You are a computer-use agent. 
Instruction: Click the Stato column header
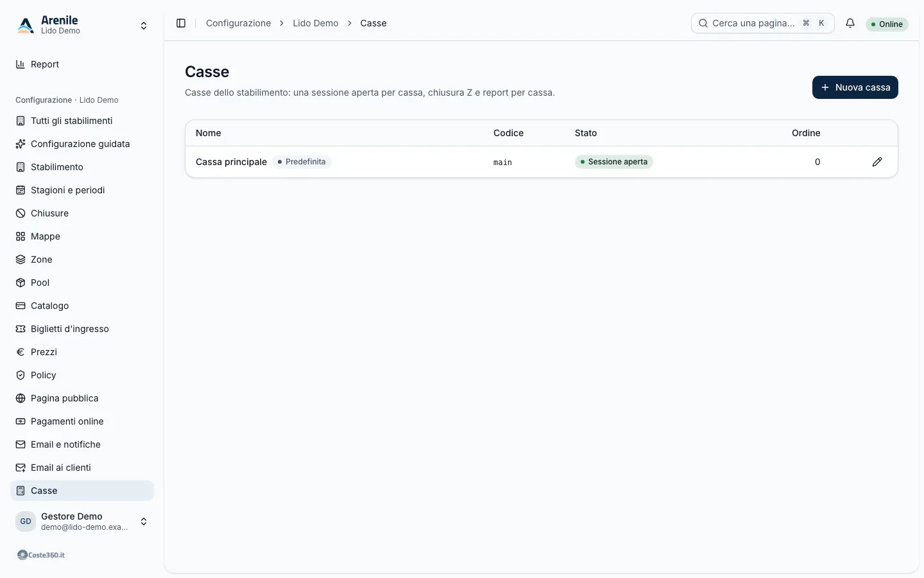[586, 133]
